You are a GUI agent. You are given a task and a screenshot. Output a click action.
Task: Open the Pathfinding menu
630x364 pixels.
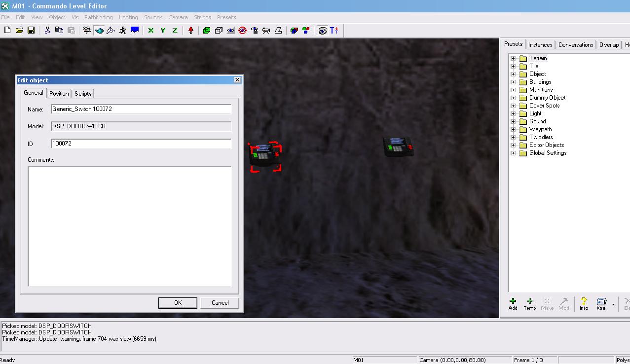[x=98, y=17]
